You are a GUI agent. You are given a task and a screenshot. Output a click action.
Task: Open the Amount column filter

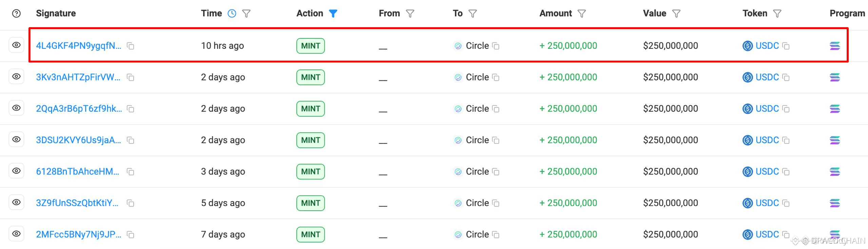pos(582,14)
